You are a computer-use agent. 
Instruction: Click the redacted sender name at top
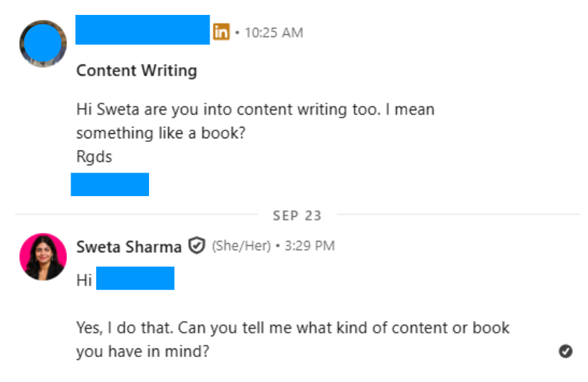[143, 30]
